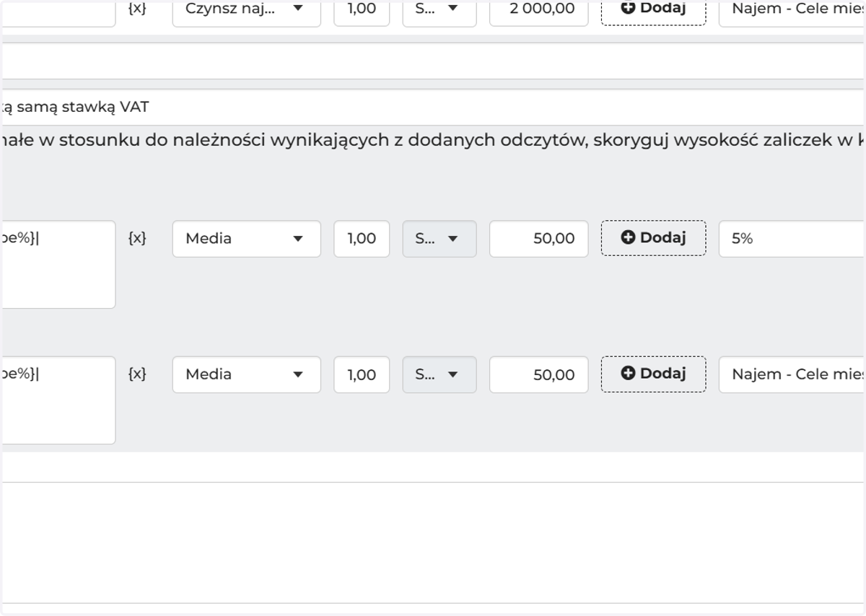Open the Media dropdown in the 5% row

pyautogui.click(x=247, y=239)
